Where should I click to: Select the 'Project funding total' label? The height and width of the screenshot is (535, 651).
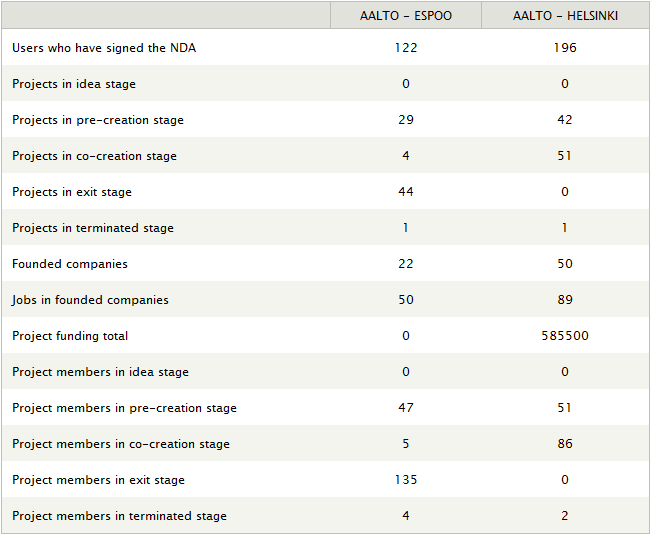tap(70, 336)
